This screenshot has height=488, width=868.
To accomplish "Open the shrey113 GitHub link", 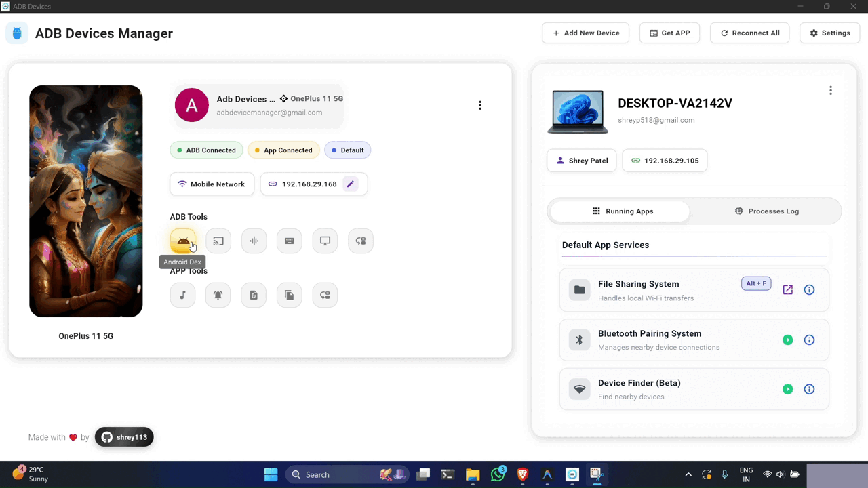I will 124,437.
